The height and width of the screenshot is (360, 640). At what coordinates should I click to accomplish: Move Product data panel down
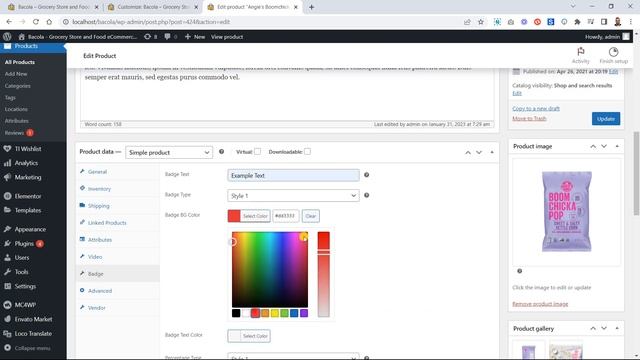click(x=479, y=152)
